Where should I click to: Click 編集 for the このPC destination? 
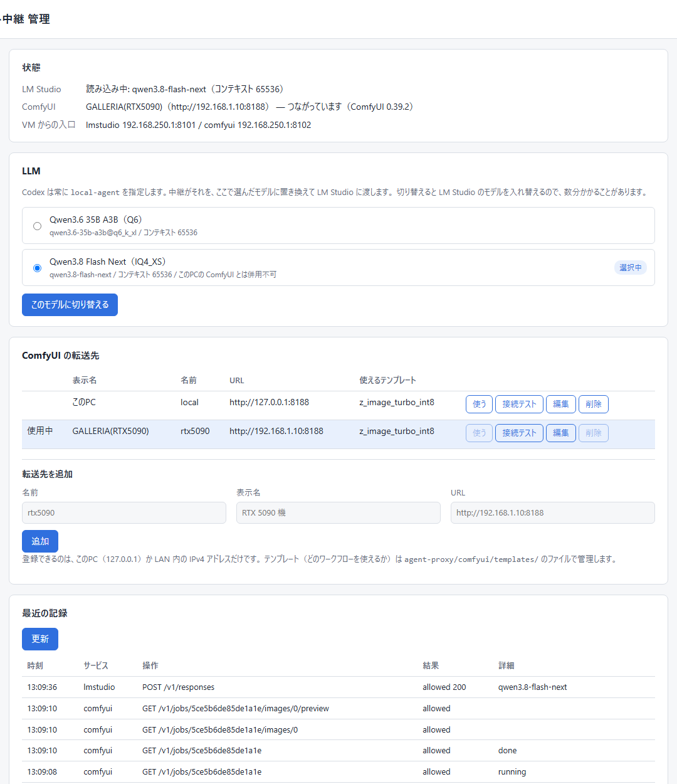[x=561, y=404]
